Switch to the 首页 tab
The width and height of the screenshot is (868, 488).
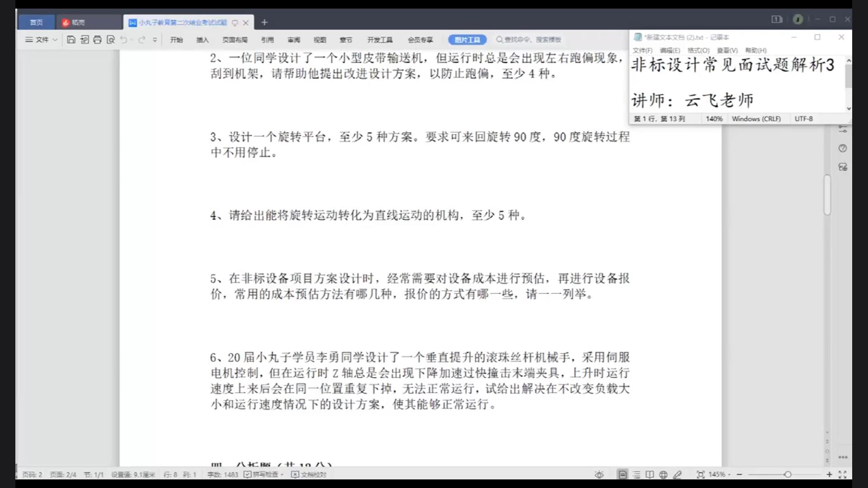[x=36, y=22]
